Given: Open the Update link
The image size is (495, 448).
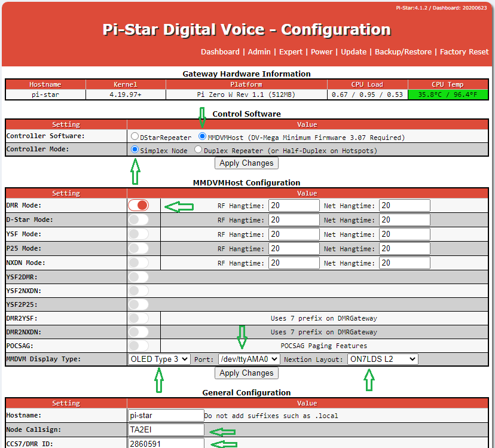Looking at the screenshot, I should (353, 52).
